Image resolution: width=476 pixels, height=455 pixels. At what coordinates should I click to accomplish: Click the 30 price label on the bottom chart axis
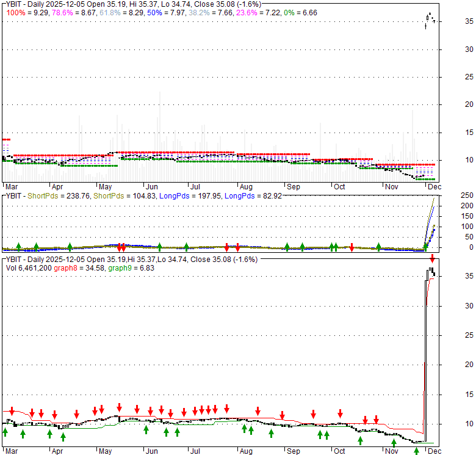coord(469,305)
